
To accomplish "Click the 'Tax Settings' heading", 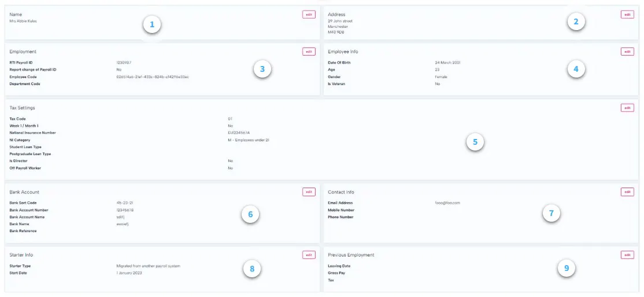I will click(22, 108).
